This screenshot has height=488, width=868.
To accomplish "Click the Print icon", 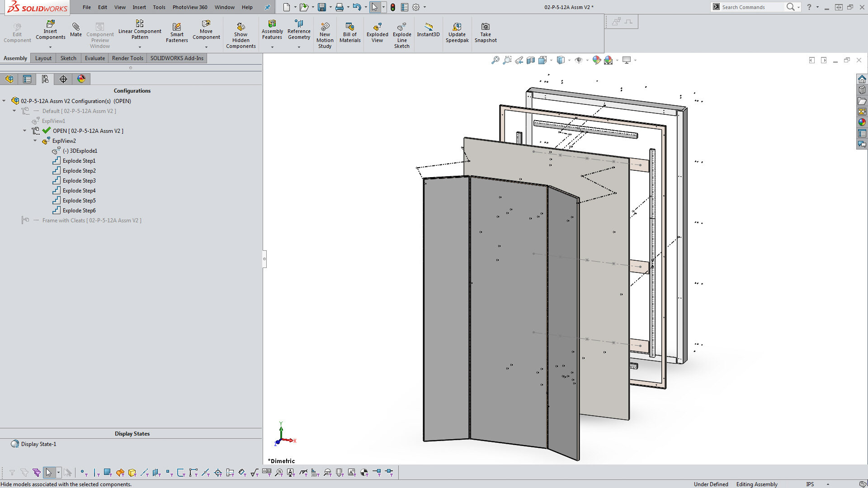I will pyautogui.click(x=340, y=7).
